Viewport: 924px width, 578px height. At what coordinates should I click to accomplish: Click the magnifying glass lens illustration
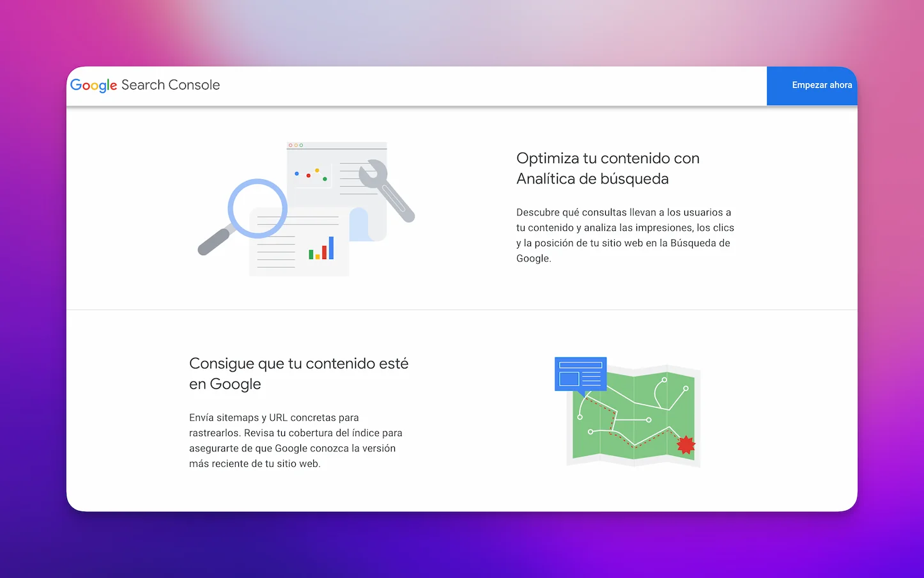pos(258,208)
